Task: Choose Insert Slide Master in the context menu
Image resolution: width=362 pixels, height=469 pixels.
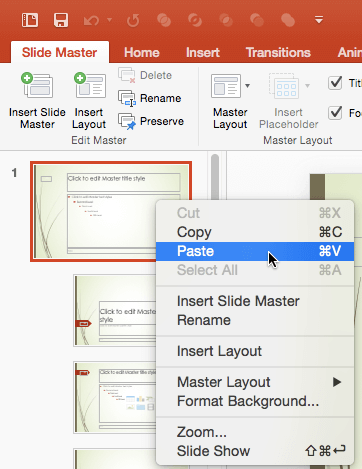Action: pos(255,301)
